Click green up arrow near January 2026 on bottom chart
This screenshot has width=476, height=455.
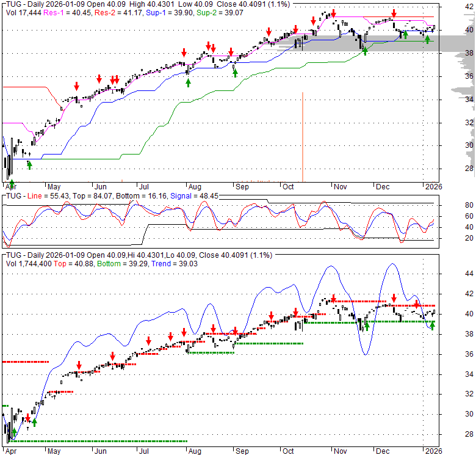tap(433, 326)
